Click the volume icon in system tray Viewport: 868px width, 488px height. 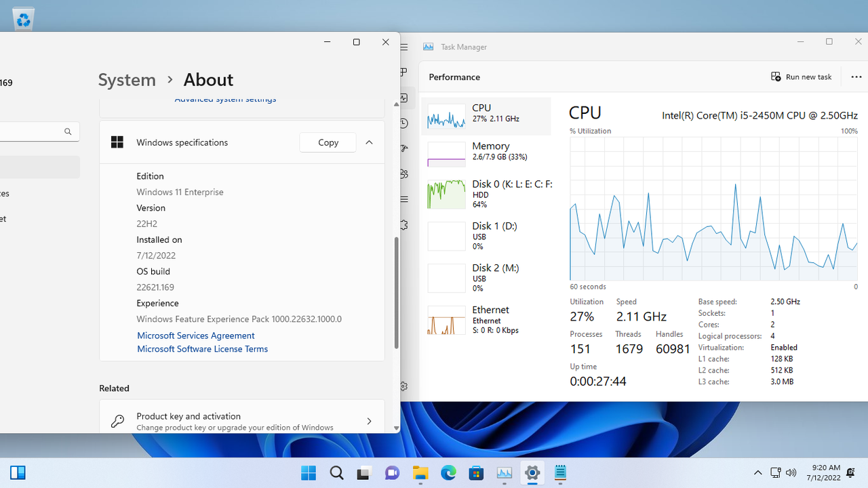[x=791, y=472]
